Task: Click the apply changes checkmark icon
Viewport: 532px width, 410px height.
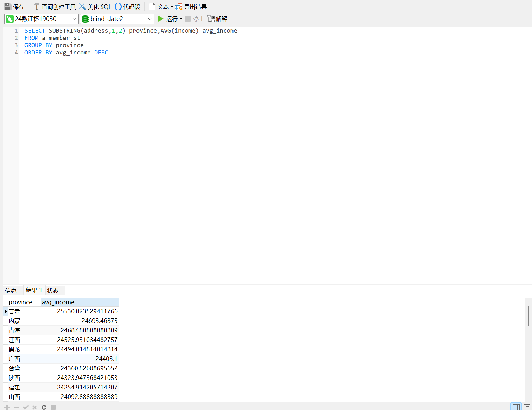Action: (25, 407)
